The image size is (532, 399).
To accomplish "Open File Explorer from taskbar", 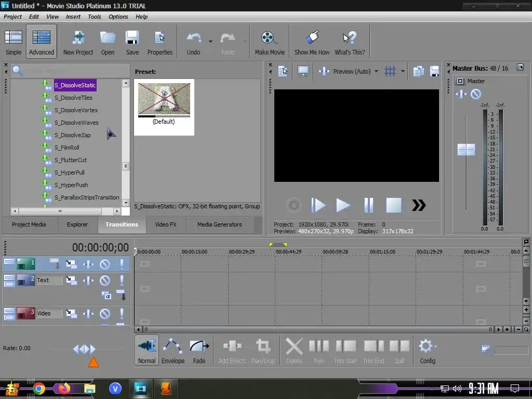I will pos(89,389).
